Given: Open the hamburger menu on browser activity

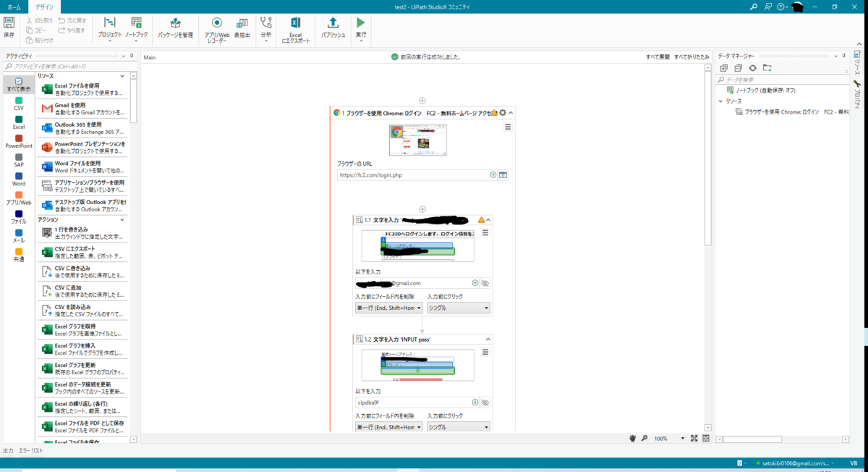Looking at the screenshot, I should [508, 127].
